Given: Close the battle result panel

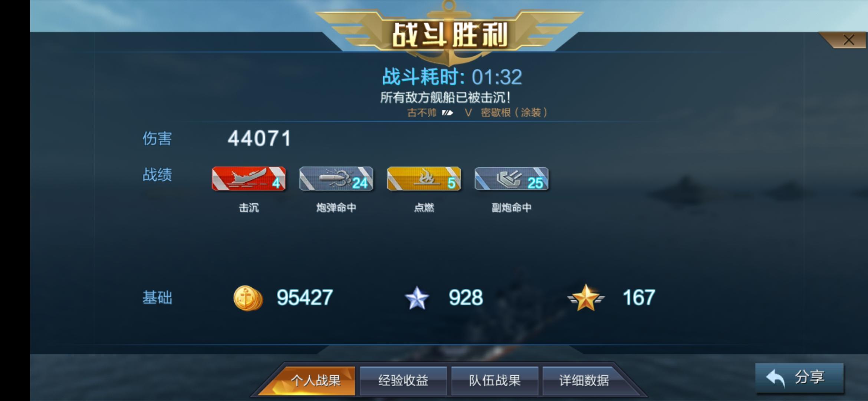Looking at the screenshot, I should (x=849, y=40).
